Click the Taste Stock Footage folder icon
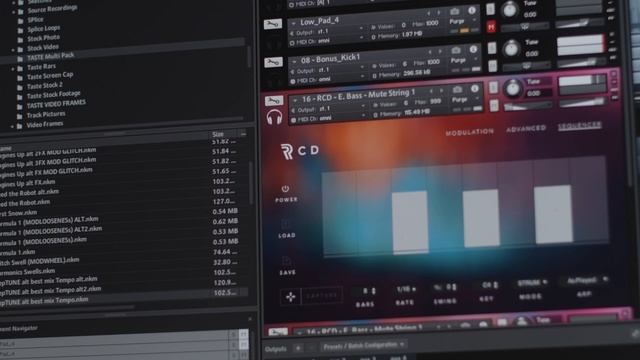The width and height of the screenshot is (640, 360). (20, 97)
